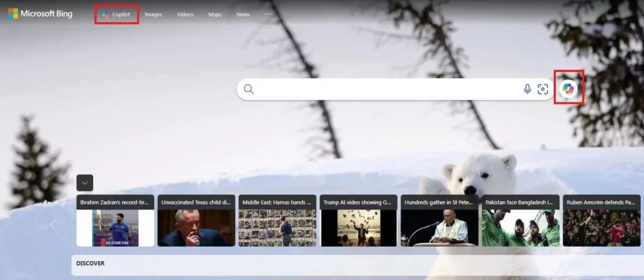Image resolution: width=644 pixels, height=280 pixels.
Task: Open the Maps tab
Action: (215, 14)
